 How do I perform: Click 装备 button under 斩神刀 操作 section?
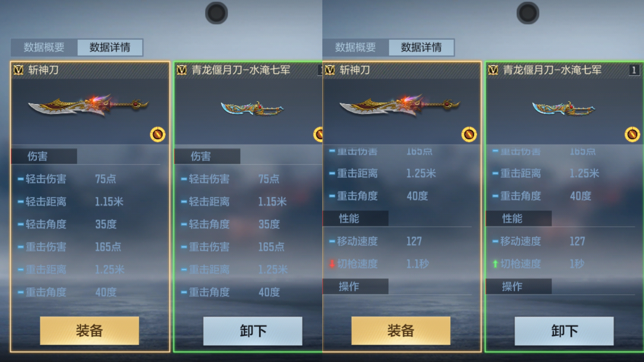tap(401, 331)
